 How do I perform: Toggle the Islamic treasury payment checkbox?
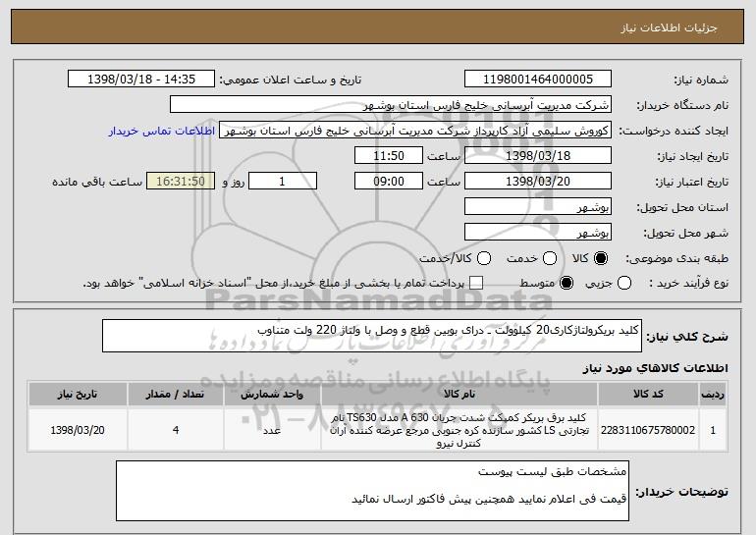pyautogui.click(x=476, y=284)
